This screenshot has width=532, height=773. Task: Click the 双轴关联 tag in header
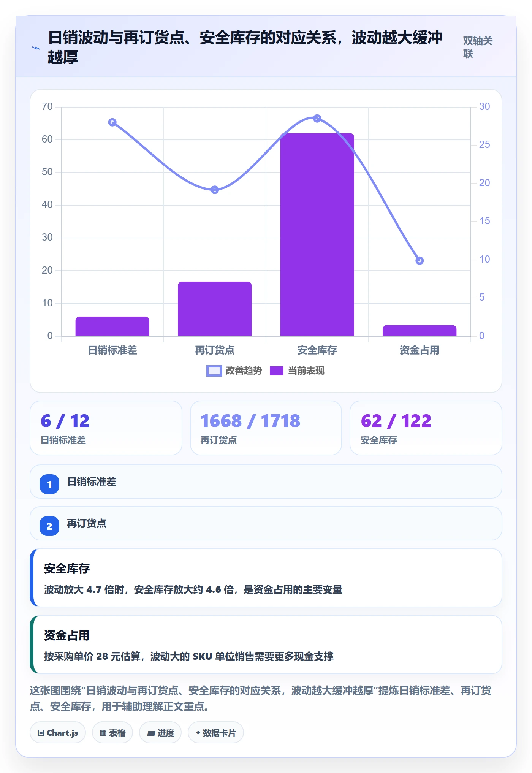(x=478, y=47)
